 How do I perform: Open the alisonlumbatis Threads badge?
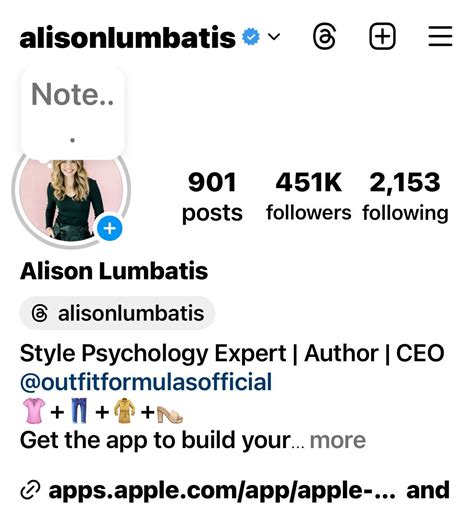click(x=117, y=313)
